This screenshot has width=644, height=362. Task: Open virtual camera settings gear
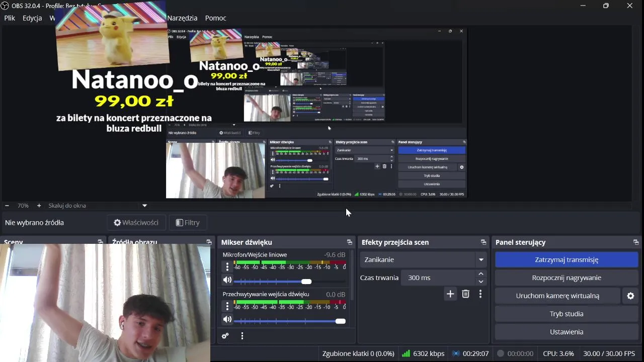[x=630, y=296]
